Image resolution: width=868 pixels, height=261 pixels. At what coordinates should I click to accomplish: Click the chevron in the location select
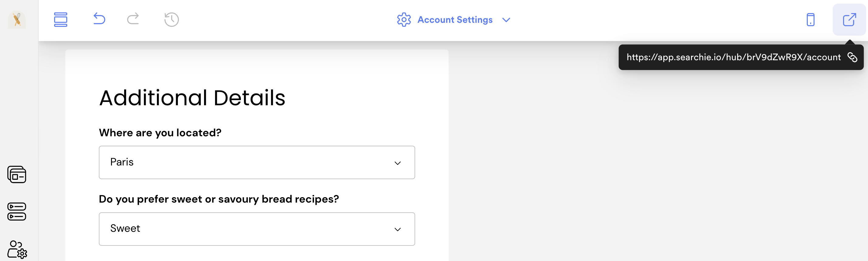pos(398,163)
